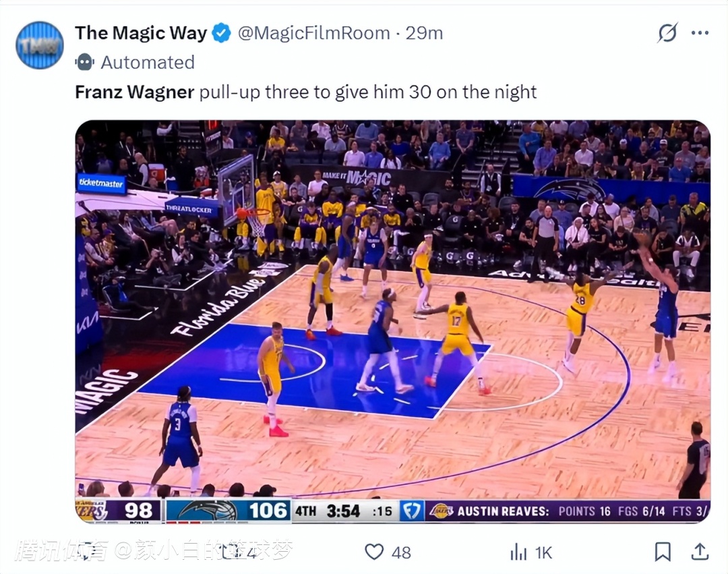
Task: Bookmark this Franz Wagner tweet
Action: click(663, 552)
